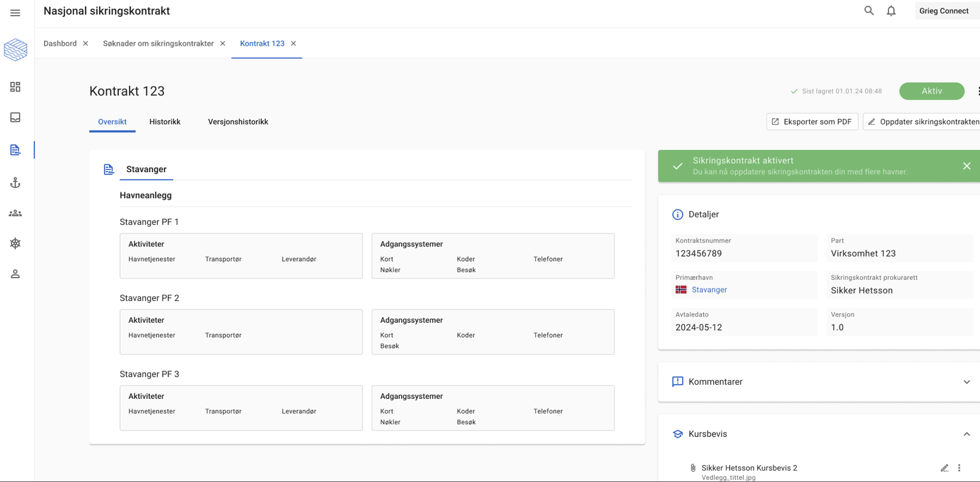This screenshot has height=482, width=980.
Task: Collapse the Kursbevis section
Action: click(x=966, y=434)
